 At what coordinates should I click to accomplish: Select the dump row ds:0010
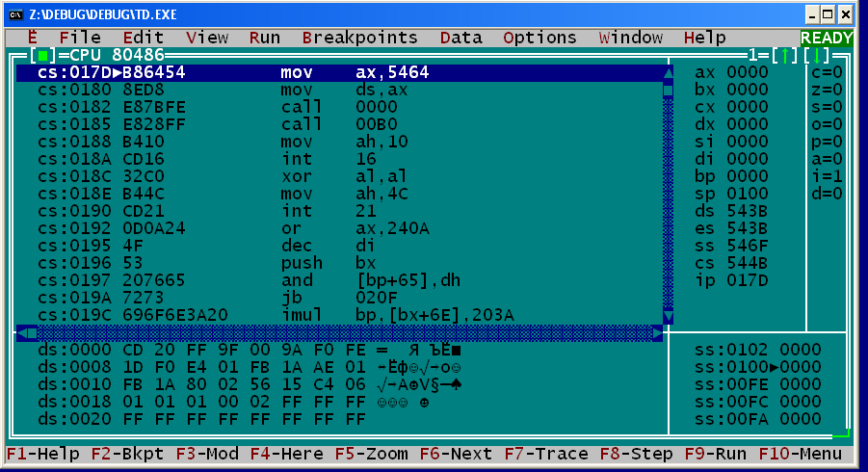[250, 384]
